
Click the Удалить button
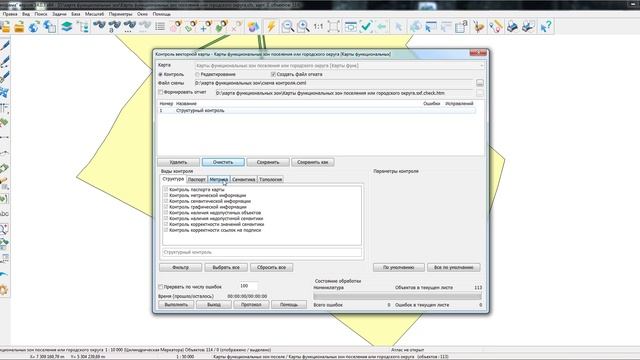pyautogui.click(x=178, y=162)
